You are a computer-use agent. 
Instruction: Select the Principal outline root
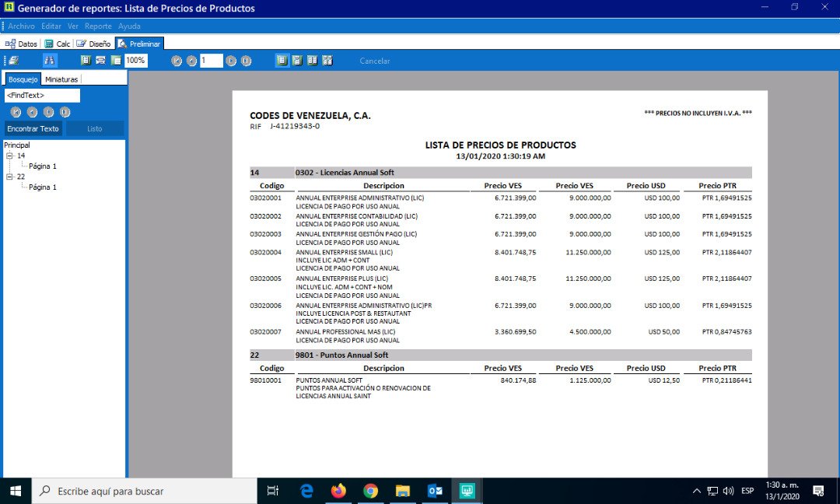point(17,145)
